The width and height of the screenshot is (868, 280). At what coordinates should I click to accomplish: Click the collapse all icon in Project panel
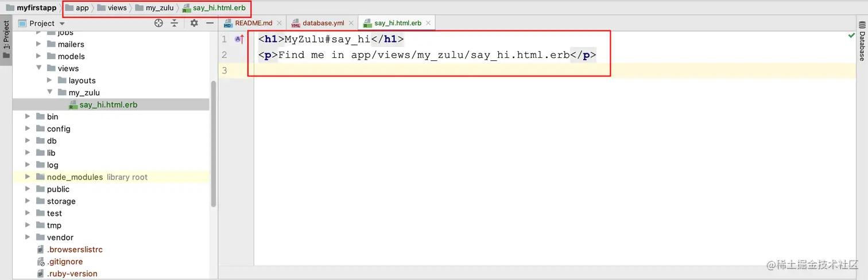[175, 23]
